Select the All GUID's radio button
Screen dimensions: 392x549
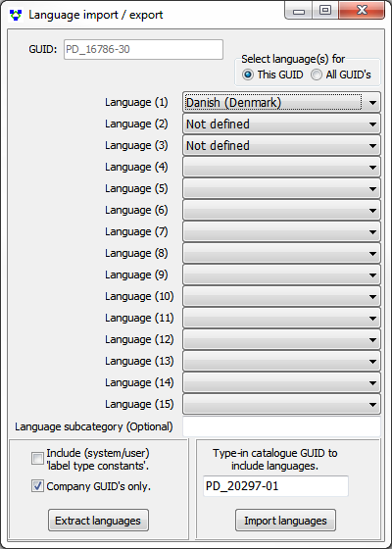coord(317,75)
